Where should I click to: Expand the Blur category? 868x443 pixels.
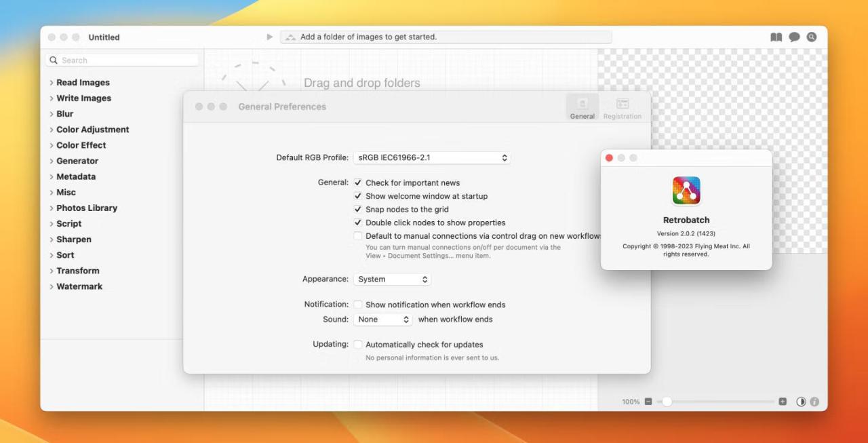point(52,114)
